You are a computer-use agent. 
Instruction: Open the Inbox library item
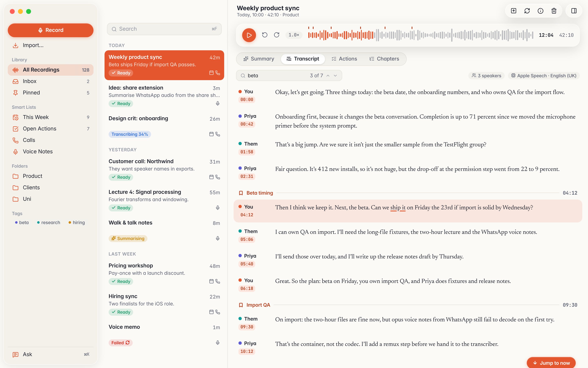51,81
